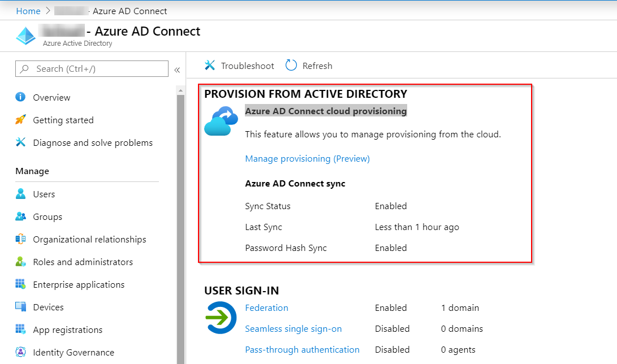Select the Identity Governance icon
This screenshot has width=617, height=364.
(x=21, y=352)
